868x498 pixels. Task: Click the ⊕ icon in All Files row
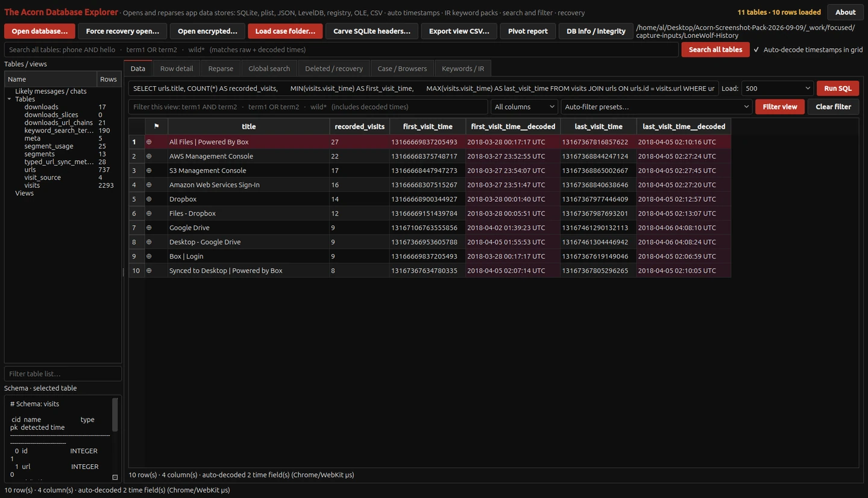(149, 142)
